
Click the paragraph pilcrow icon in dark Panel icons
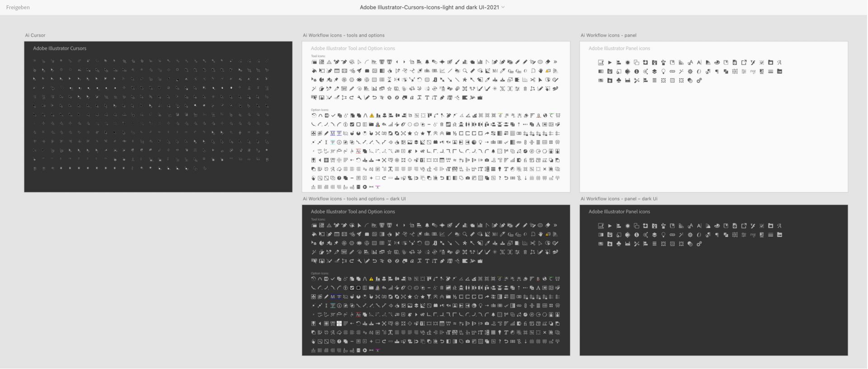(717, 235)
